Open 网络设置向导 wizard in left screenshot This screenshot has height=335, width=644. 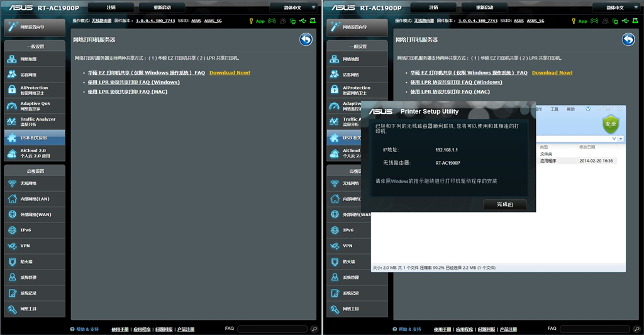click(35, 27)
